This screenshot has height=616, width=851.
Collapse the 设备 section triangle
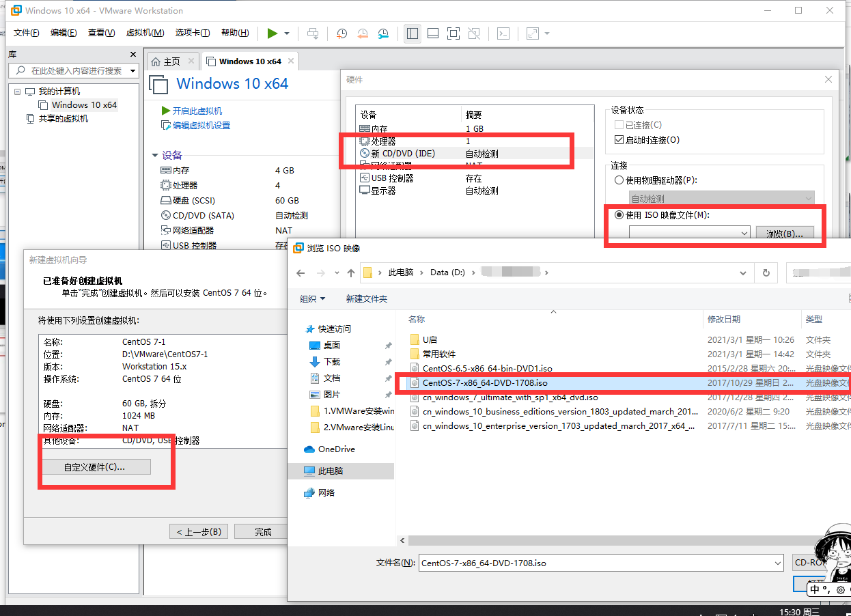pyautogui.click(x=155, y=156)
